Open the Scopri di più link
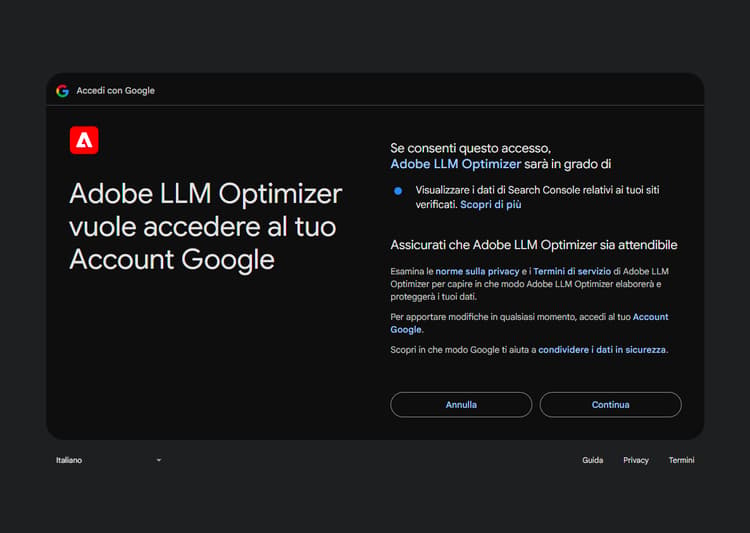The width and height of the screenshot is (750, 533). [491, 205]
